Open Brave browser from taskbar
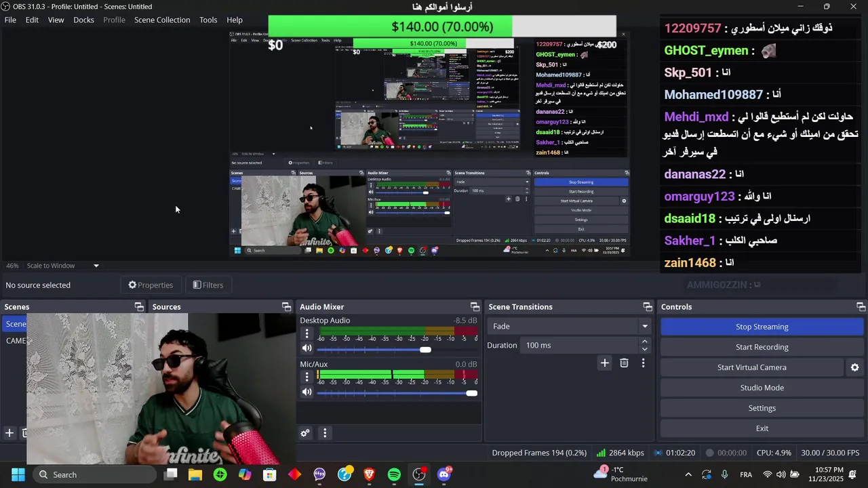The height and width of the screenshot is (488, 868). coord(369,474)
